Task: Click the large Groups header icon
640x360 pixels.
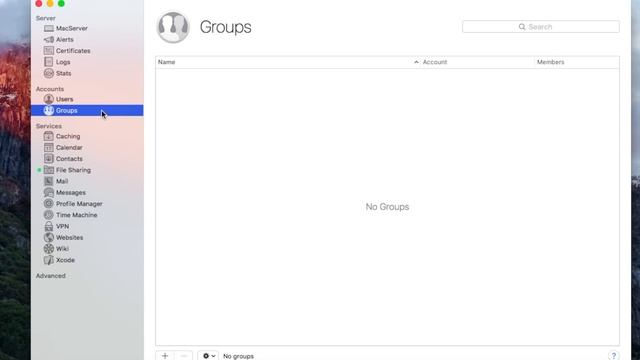Action: point(173,27)
